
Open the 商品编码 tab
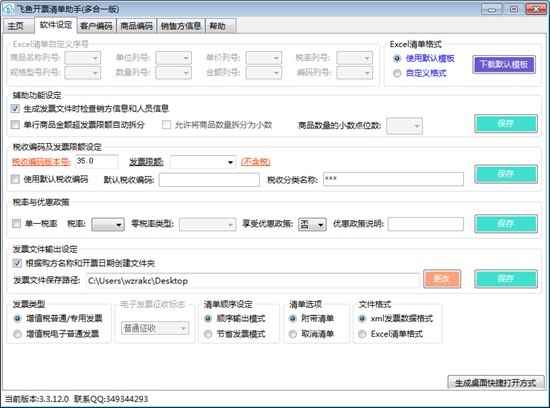136,26
